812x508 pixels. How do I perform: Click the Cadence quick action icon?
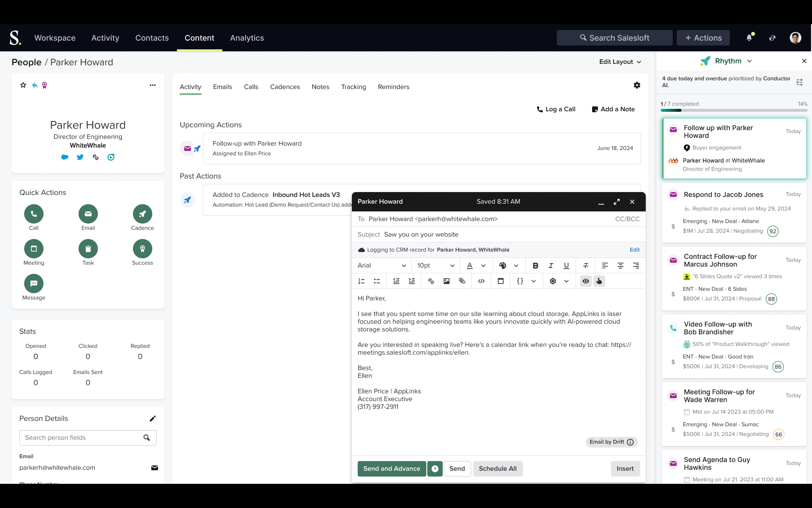[142, 214]
